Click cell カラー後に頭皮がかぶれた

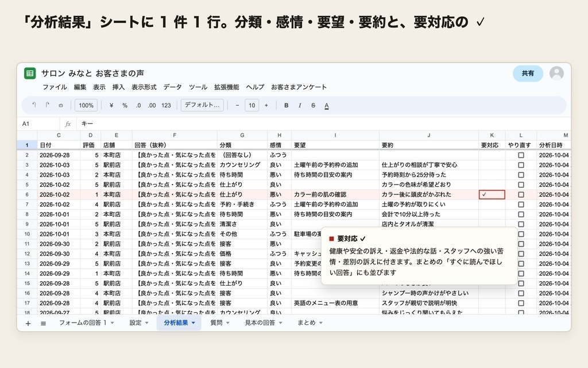click(x=429, y=194)
